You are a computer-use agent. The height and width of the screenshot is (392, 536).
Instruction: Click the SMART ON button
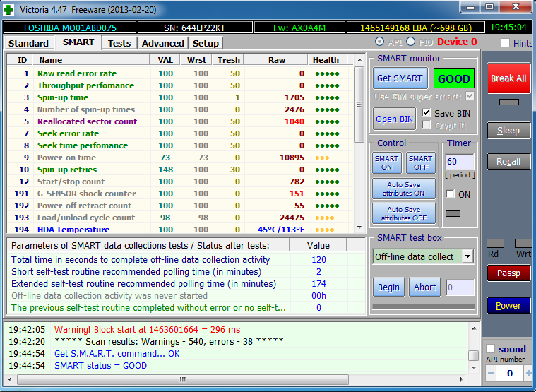pyautogui.click(x=386, y=162)
